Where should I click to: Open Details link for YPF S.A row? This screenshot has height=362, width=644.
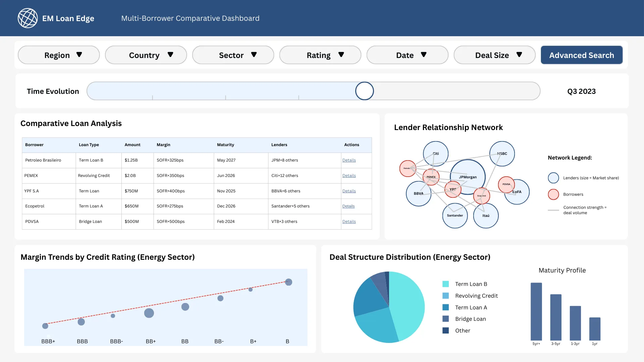[x=349, y=191]
